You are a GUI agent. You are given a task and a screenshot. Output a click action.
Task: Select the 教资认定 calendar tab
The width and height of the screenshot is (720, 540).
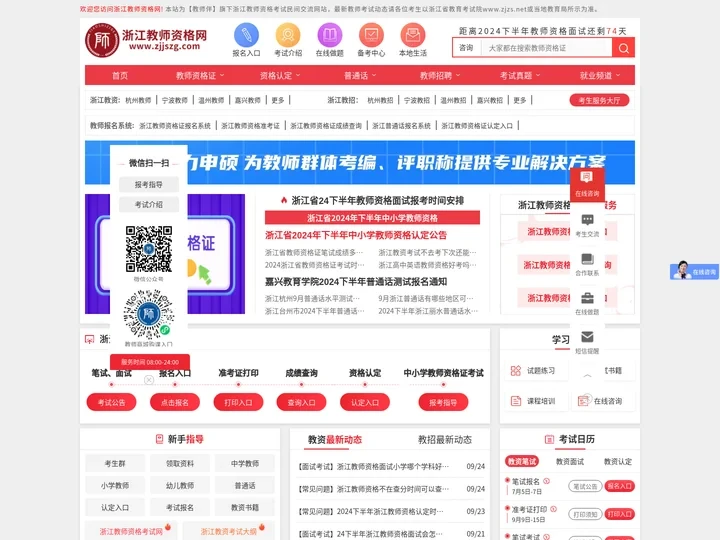click(x=618, y=461)
